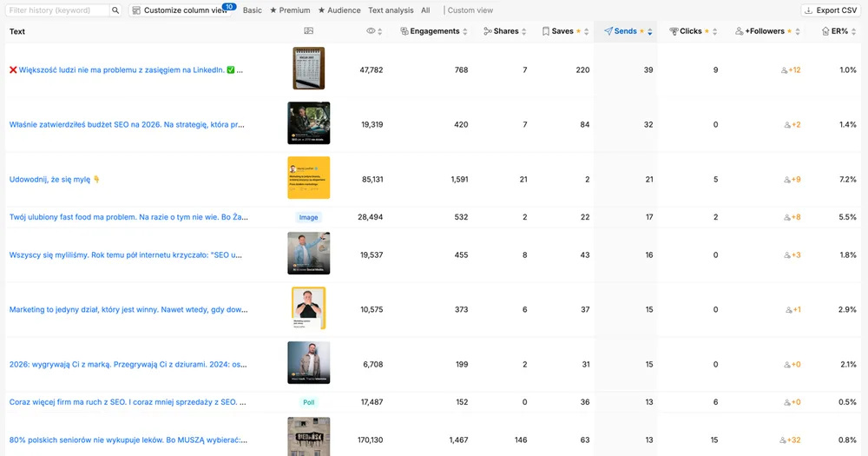Click the Sends paper-plane header icon
This screenshot has width=868, height=456.
pyautogui.click(x=608, y=31)
